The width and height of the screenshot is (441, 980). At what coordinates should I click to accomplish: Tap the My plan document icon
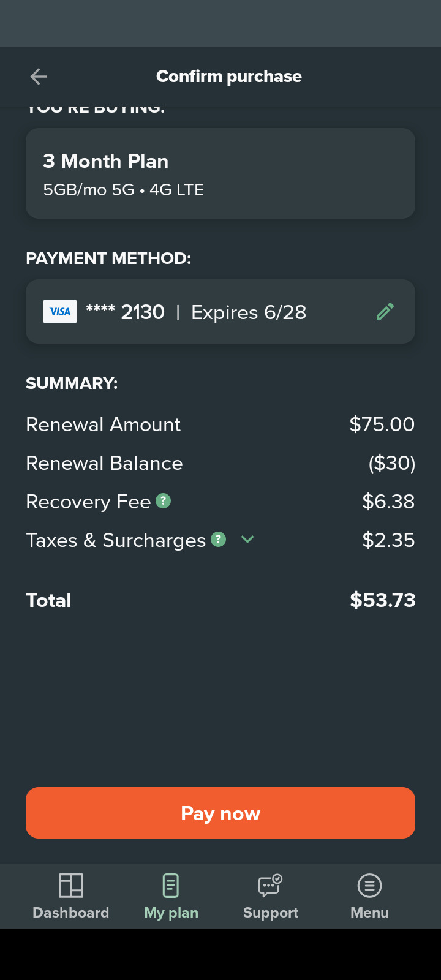tap(171, 886)
